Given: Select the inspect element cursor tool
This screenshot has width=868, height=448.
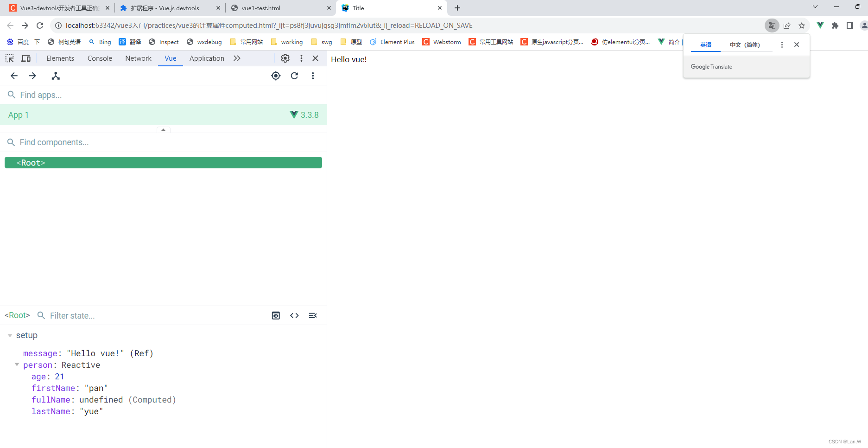Looking at the screenshot, I should tap(9, 58).
